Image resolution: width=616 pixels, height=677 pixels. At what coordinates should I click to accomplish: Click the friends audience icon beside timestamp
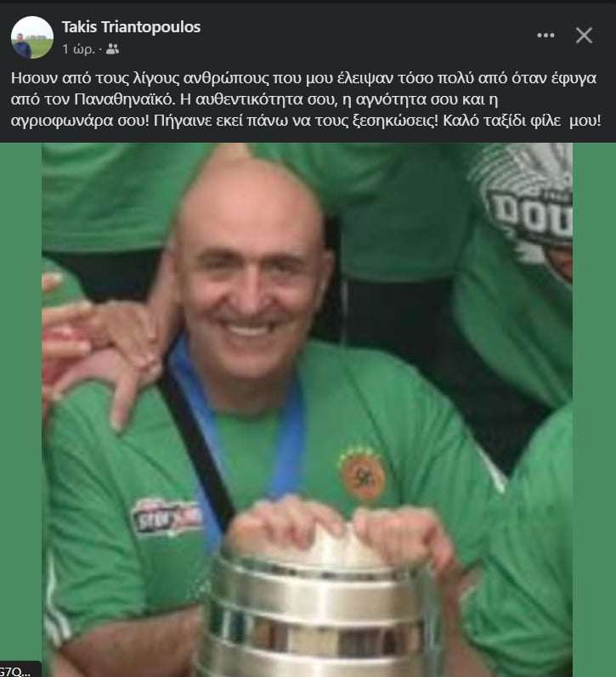coord(112,48)
